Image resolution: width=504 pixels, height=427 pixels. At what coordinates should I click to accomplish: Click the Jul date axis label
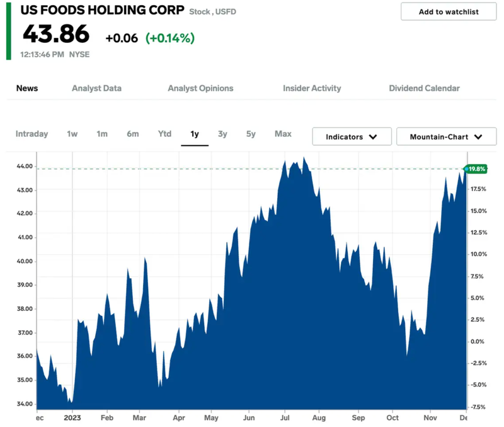(285, 418)
